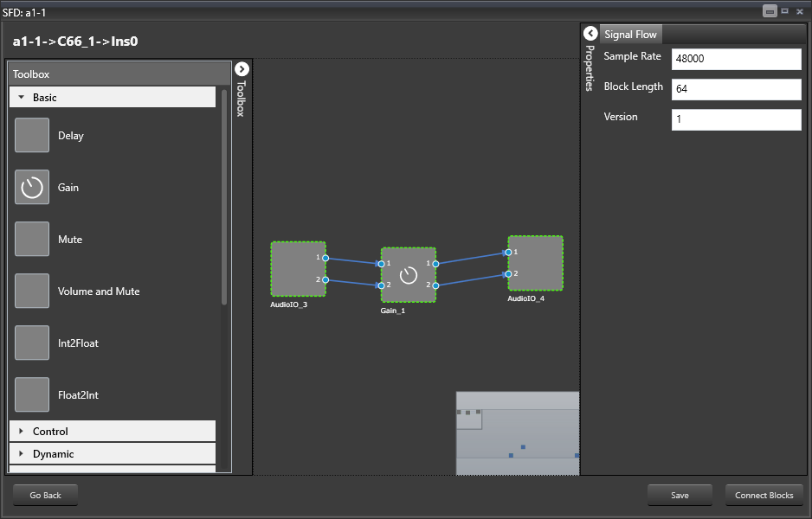
Task: Select the Float2Int block icon
Action: 32,394
